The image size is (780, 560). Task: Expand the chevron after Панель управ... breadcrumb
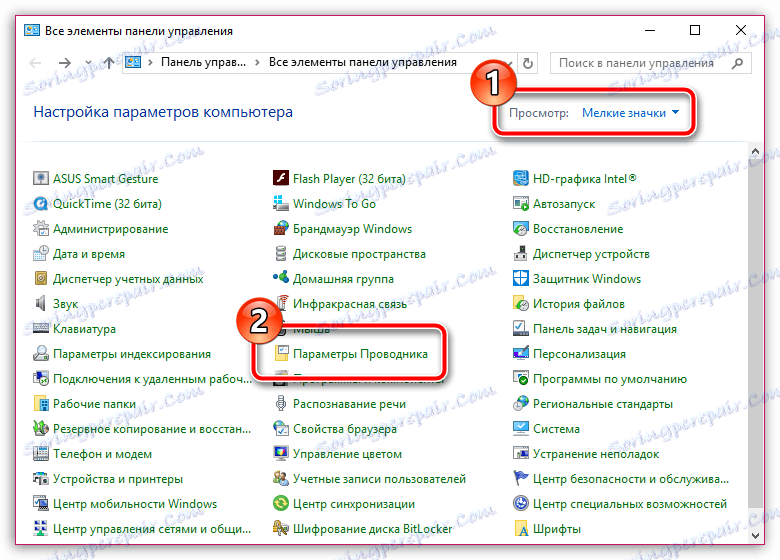point(257,63)
